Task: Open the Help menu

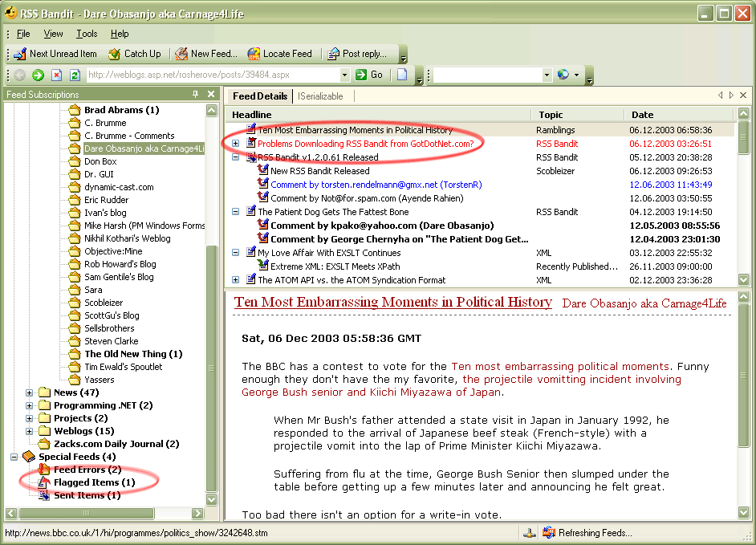Action: 120,34
